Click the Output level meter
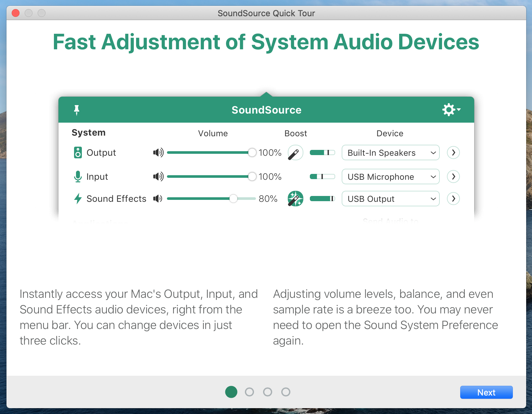532x414 pixels. (322, 152)
